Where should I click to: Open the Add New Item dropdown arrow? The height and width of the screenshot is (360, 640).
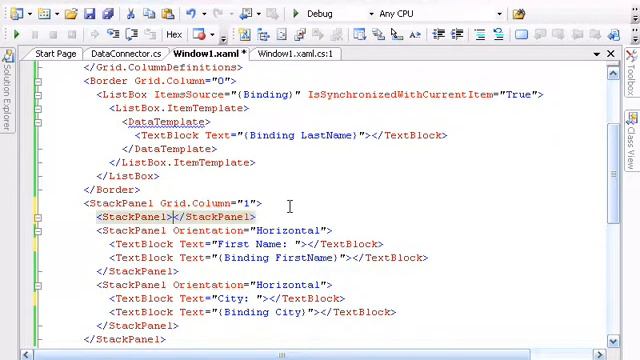(x=57, y=14)
